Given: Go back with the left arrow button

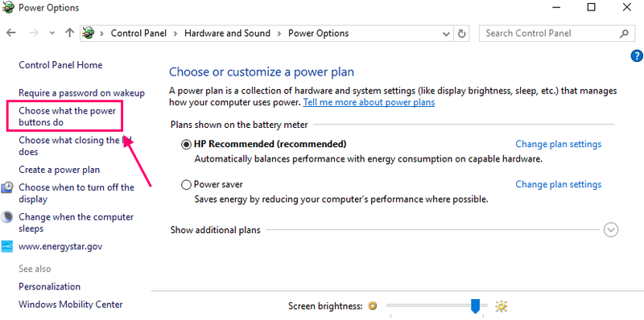Looking at the screenshot, I should pyautogui.click(x=11, y=33).
